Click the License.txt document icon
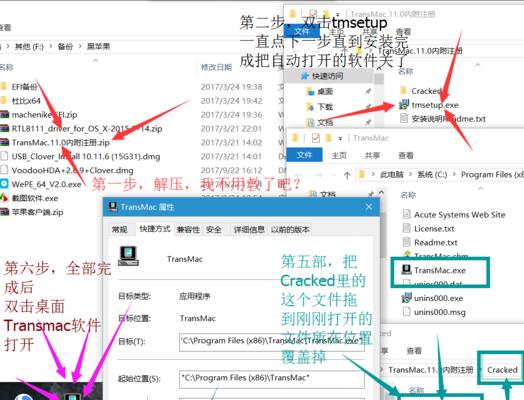Image resolution: width=524 pixels, height=400 pixels. tap(406, 228)
